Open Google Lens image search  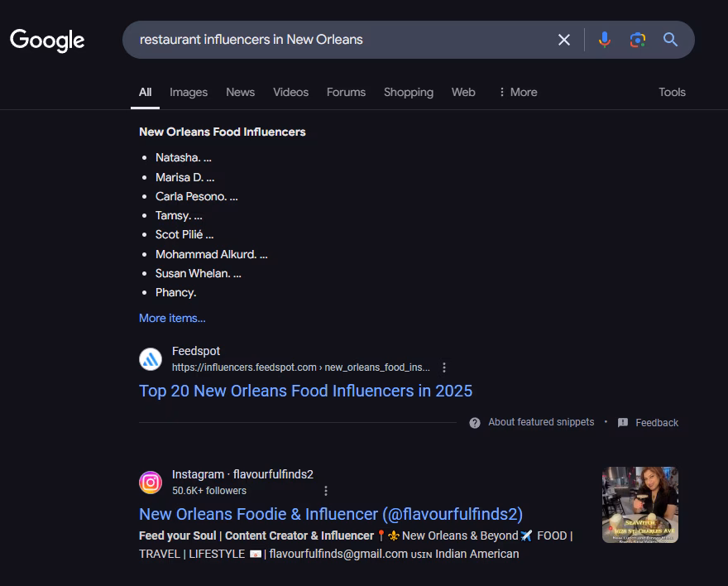pos(637,40)
